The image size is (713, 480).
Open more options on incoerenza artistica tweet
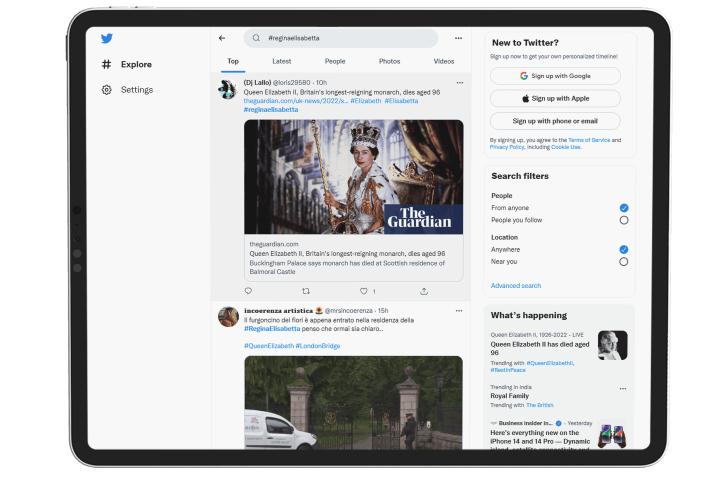pos(459,311)
